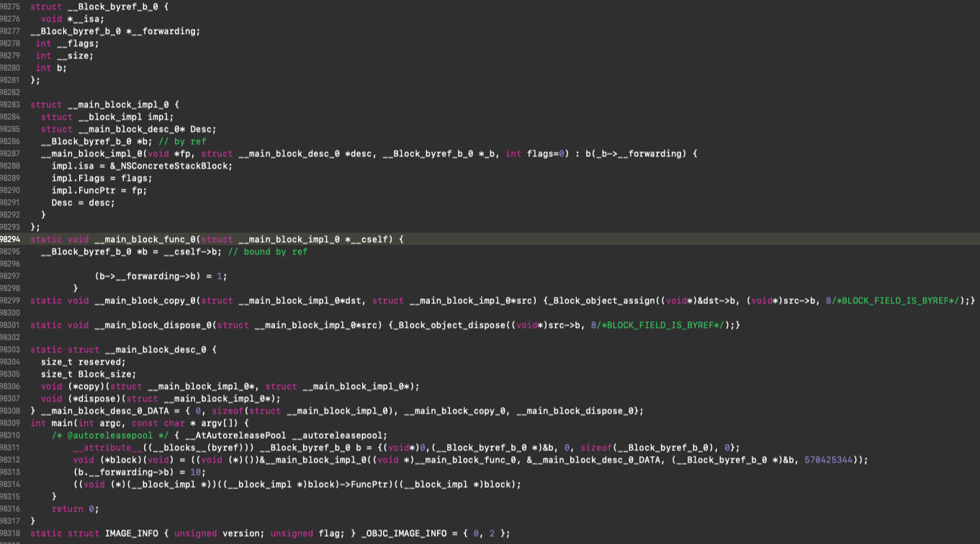Click the '__main_block_copy_0' function definition name
Viewport: 980px width, 544px height.
[x=144, y=300]
